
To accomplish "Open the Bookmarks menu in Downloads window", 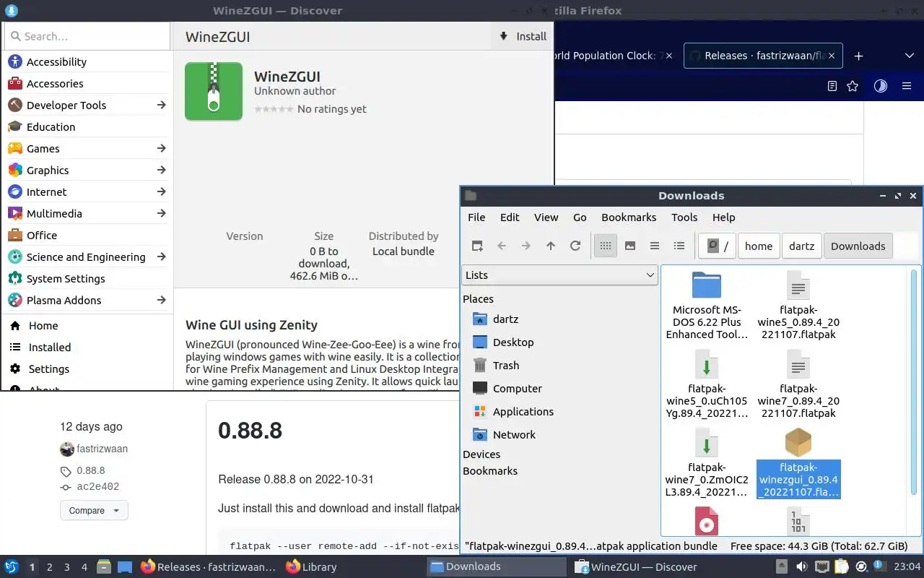I will (x=629, y=217).
